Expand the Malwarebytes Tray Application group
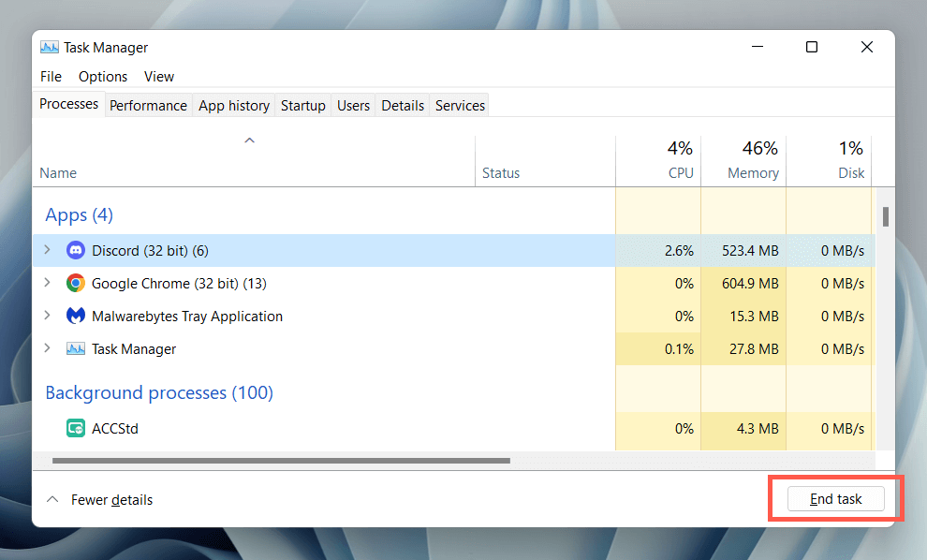Screen dimensions: 927x560 click(x=48, y=316)
